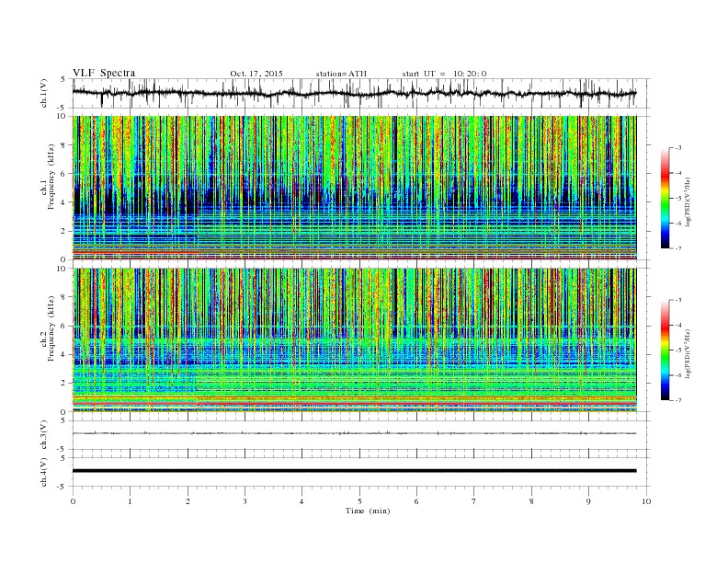The height and width of the screenshot is (563, 728).
Task: Click the ch.3 voltage trace
Action: [x=354, y=433]
